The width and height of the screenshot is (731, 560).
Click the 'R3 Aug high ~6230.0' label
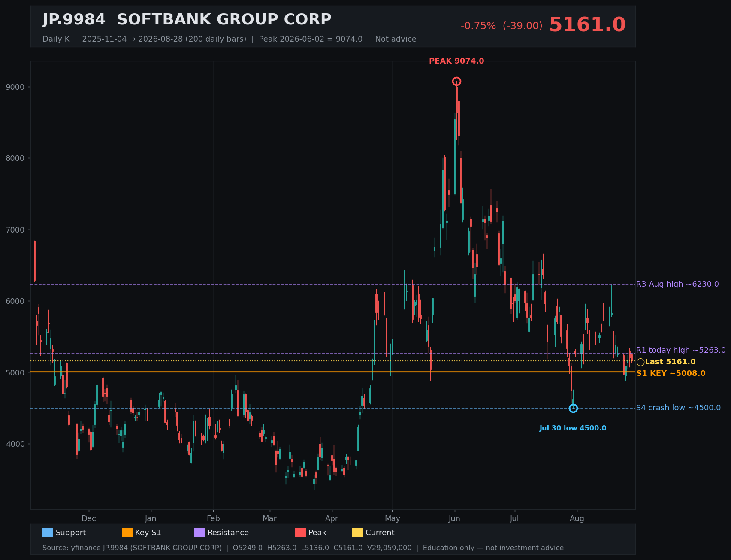677,284
